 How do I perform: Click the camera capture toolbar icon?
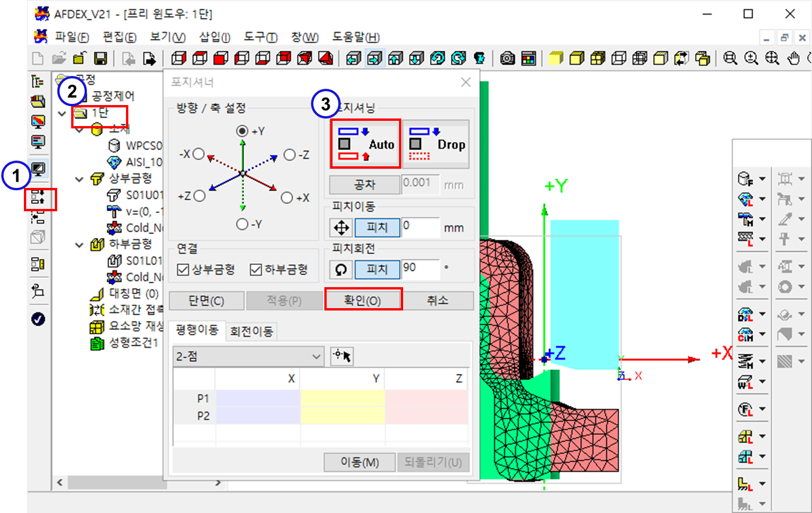point(508,58)
